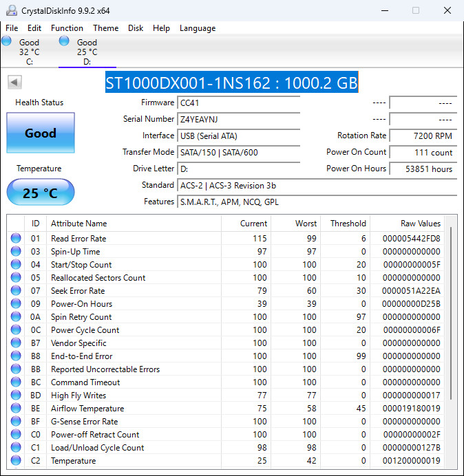Click the blue orb for End-to-End Error
The height and width of the screenshot is (476, 464).
[x=16, y=356]
